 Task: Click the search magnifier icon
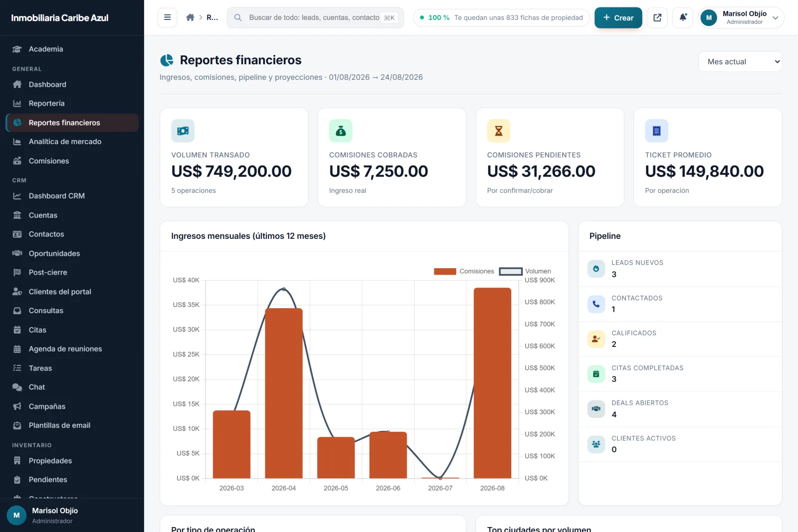click(x=238, y=17)
